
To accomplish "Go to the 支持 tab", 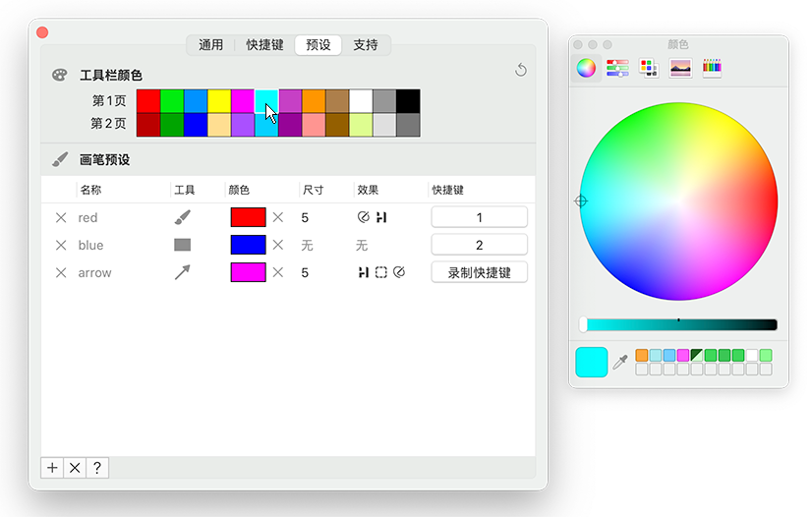I will tap(366, 45).
